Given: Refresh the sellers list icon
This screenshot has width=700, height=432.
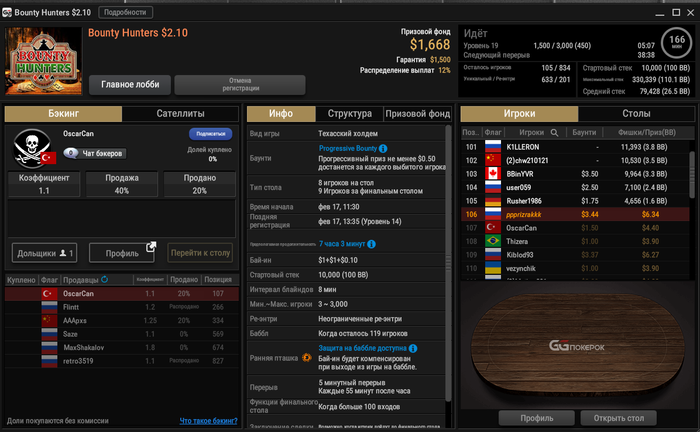Looking at the screenshot, I should [104, 279].
